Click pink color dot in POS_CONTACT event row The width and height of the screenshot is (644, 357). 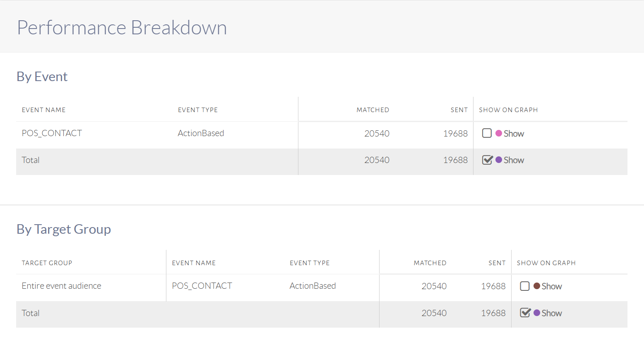pos(499,133)
